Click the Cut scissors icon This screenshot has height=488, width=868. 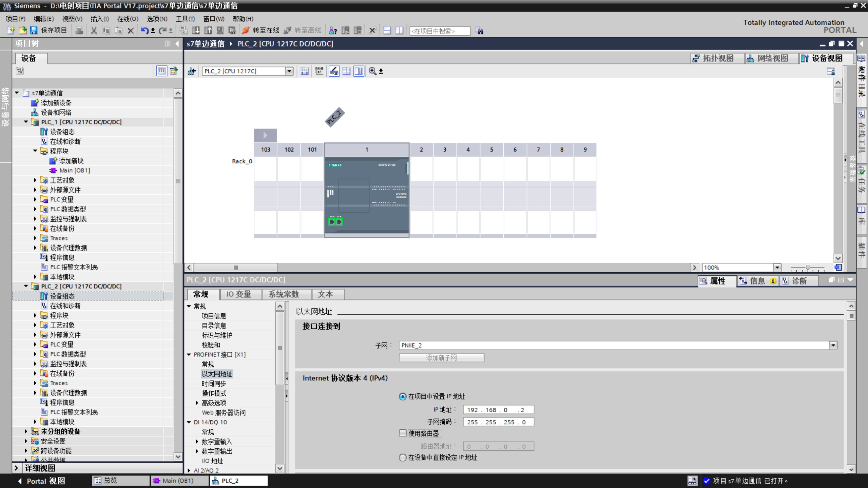94,31
